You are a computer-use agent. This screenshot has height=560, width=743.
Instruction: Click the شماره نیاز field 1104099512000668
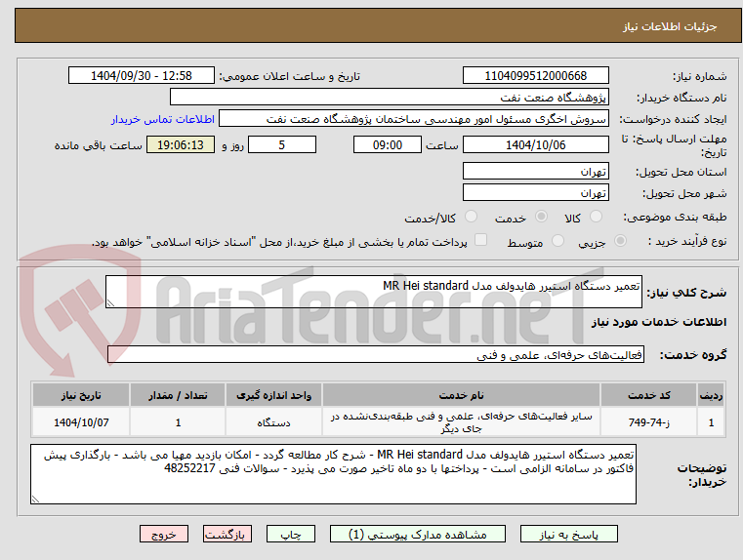[x=535, y=75]
